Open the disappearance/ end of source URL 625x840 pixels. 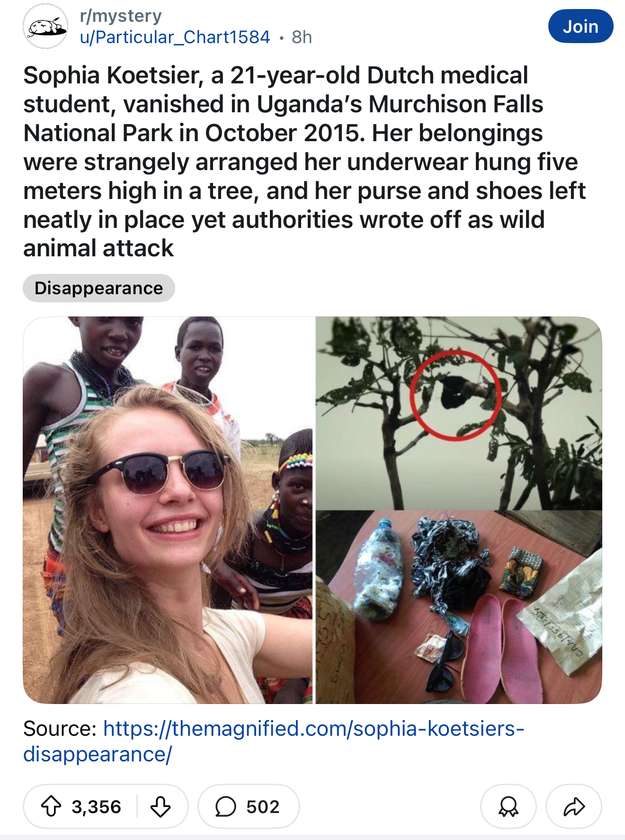pos(98,754)
